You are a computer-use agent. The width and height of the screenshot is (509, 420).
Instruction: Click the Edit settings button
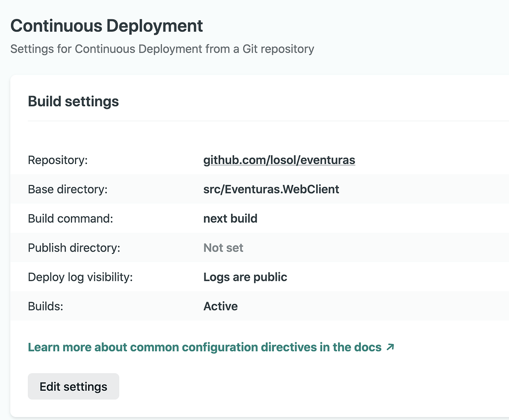point(74,386)
